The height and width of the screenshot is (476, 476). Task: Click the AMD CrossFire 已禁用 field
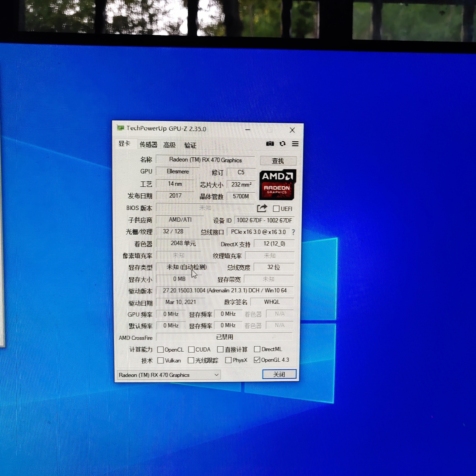[224, 337]
